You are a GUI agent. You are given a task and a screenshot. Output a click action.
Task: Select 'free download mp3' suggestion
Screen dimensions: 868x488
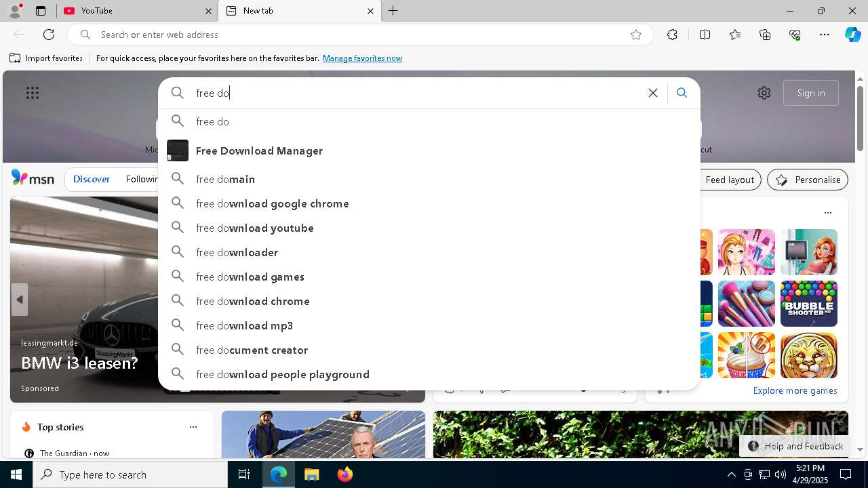tap(429, 325)
